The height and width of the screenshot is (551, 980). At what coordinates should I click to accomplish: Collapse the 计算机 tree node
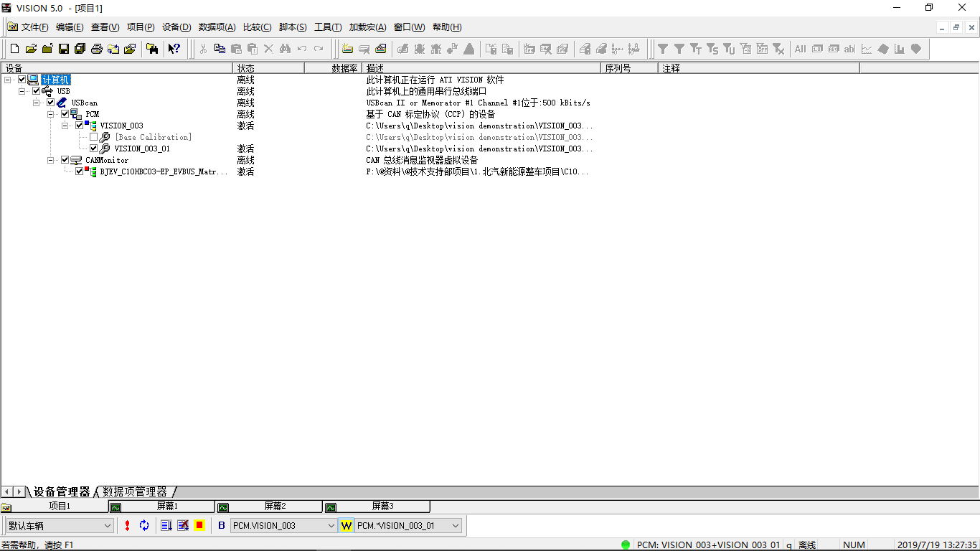(8, 80)
